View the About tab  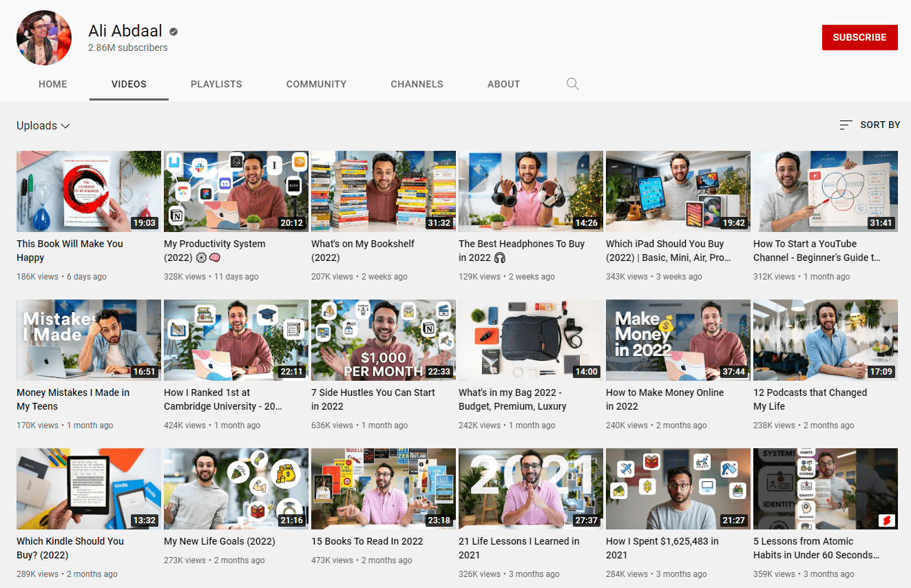(x=503, y=84)
